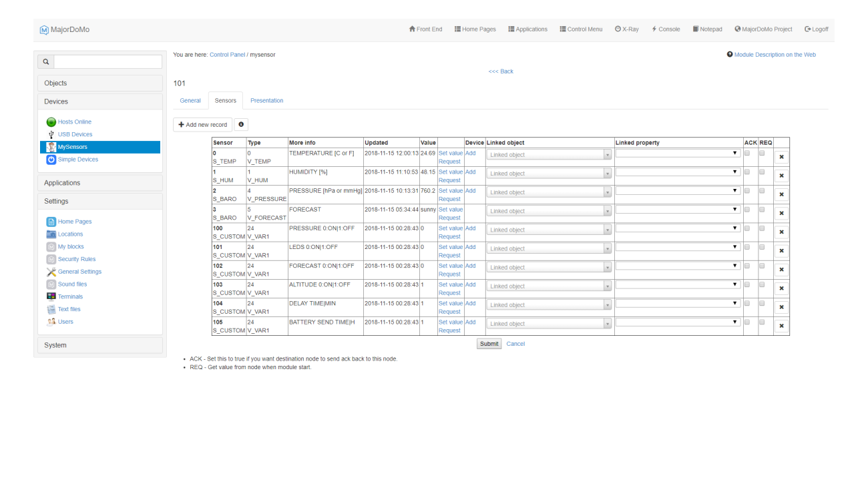Viewport: 868px width, 488px height.
Task: Switch to the Presentation tab
Action: point(266,101)
